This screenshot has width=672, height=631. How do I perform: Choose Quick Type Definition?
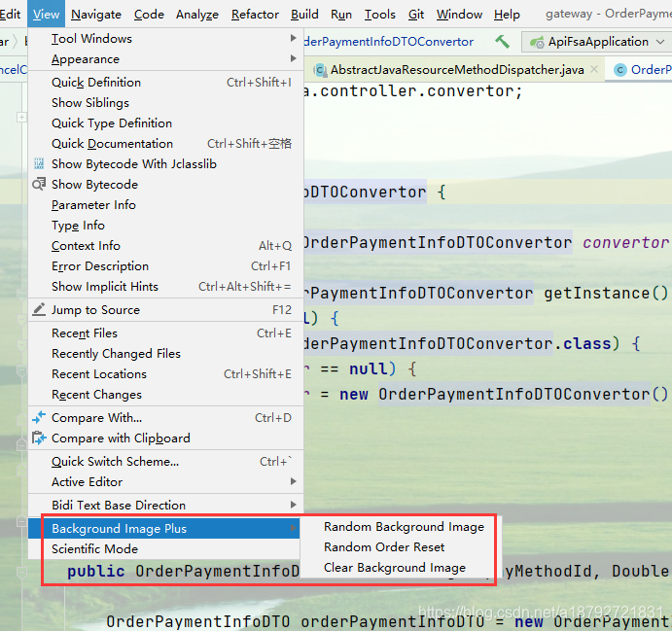(x=166, y=123)
